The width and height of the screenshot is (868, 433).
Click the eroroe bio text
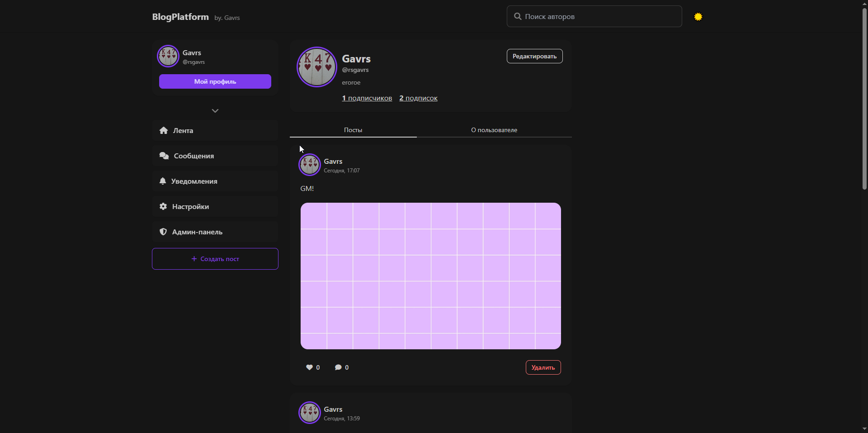point(351,82)
